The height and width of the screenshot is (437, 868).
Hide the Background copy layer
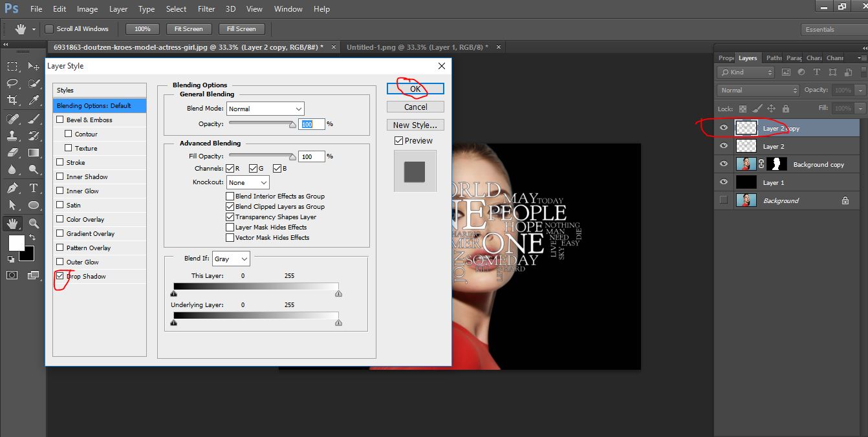723,164
